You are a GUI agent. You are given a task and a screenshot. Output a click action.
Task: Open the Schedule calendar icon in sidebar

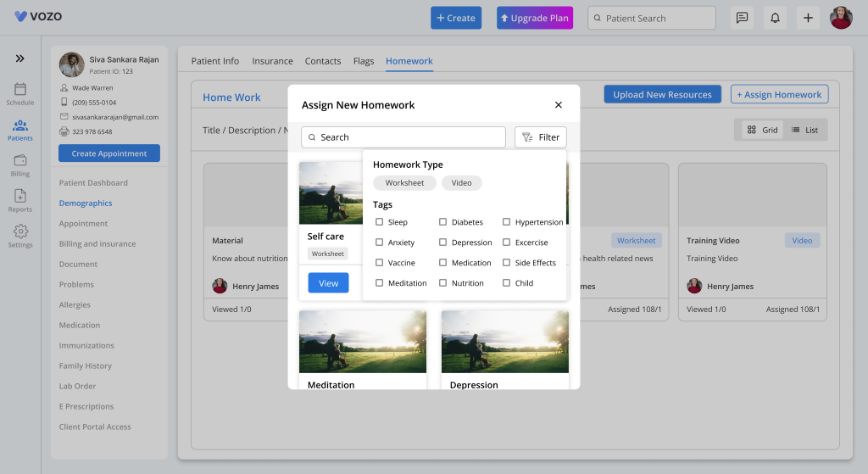[x=20, y=89]
